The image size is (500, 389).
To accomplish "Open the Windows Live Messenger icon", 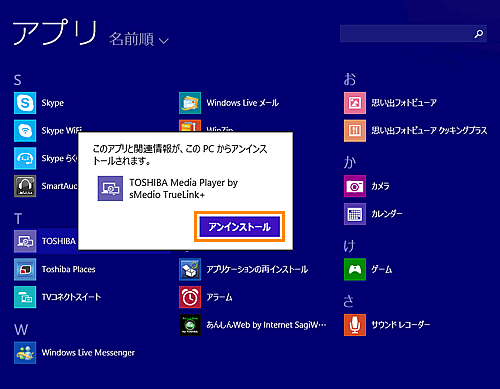I will [25, 353].
